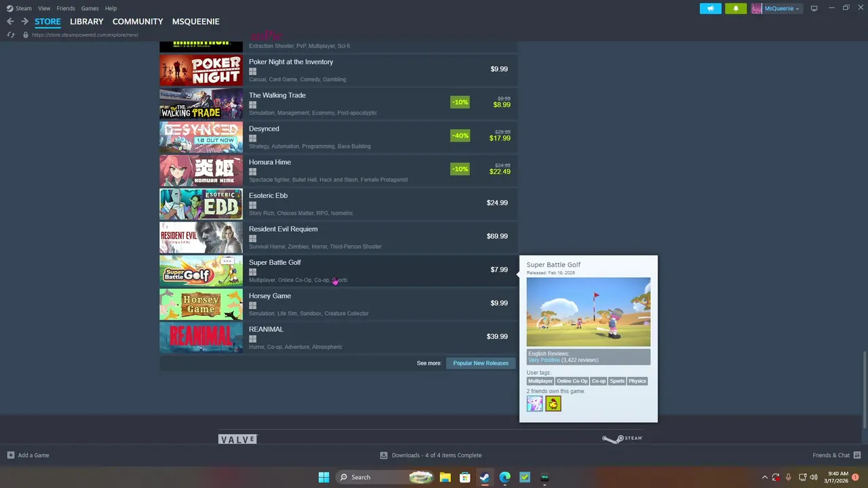Click the Physics user tag in the tooltip
The height and width of the screenshot is (488, 868).
point(637,381)
